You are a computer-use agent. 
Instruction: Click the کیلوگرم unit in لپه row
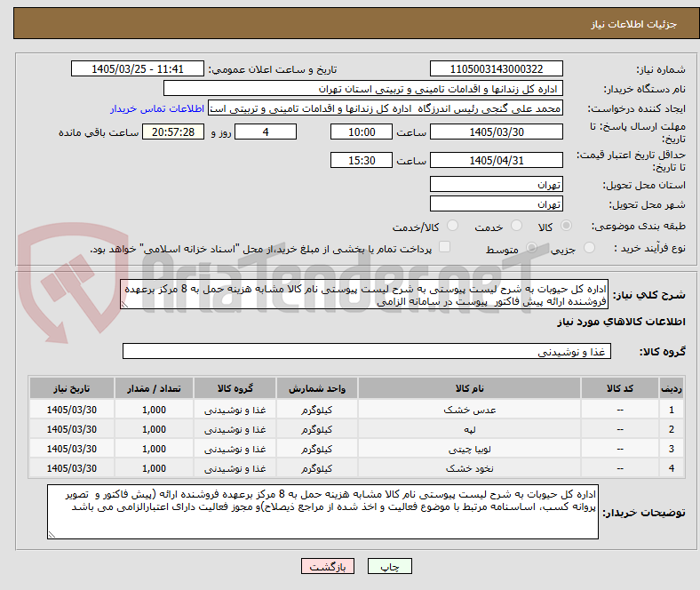point(316,429)
